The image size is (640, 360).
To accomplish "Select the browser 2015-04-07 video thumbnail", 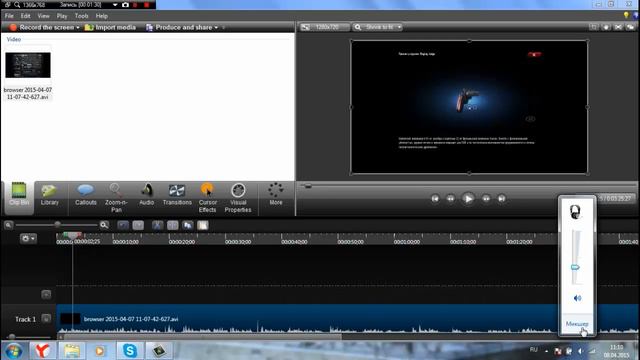I will tap(28, 65).
